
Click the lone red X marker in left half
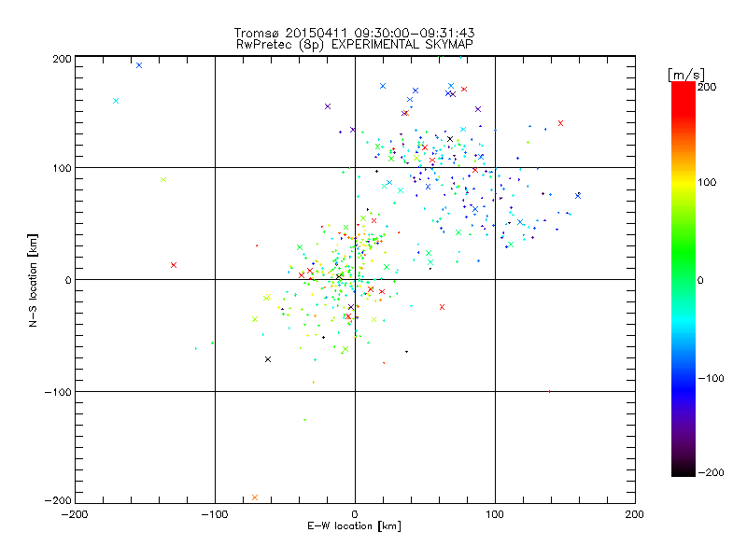pyautogui.click(x=174, y=265)
